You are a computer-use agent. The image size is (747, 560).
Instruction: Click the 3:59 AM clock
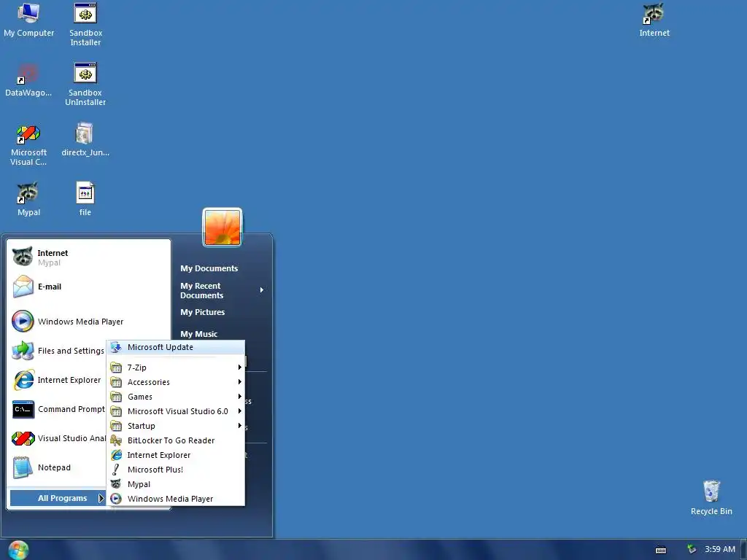(x=720, y=550)
